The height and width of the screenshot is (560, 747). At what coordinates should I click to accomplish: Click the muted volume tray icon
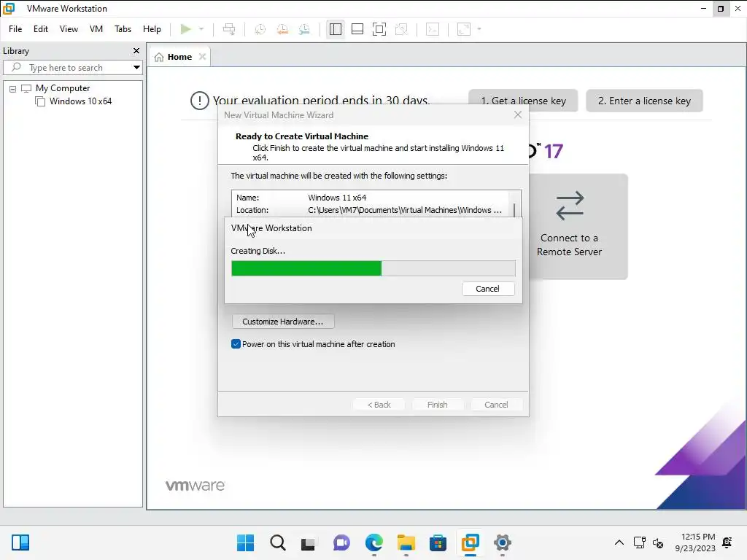point(658,542)
